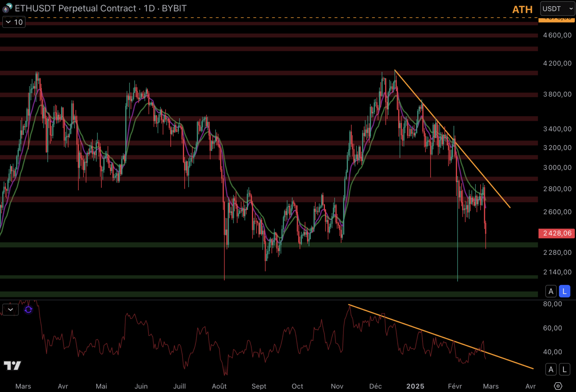
Task: Click the 2 800,00 price scale label
Action: [x=557, y=189]
